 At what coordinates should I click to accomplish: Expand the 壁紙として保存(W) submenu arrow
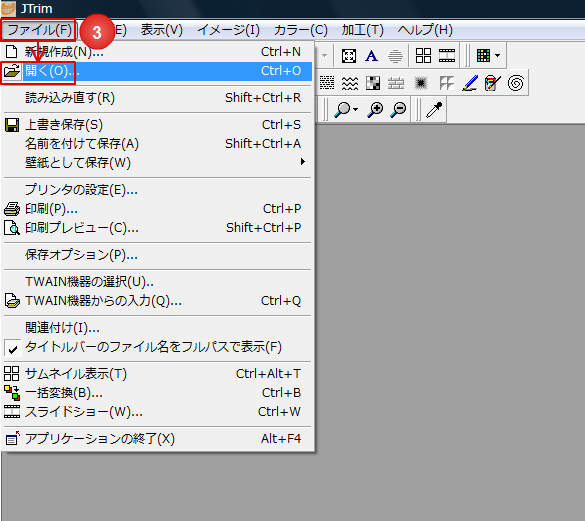pos(303,162)
